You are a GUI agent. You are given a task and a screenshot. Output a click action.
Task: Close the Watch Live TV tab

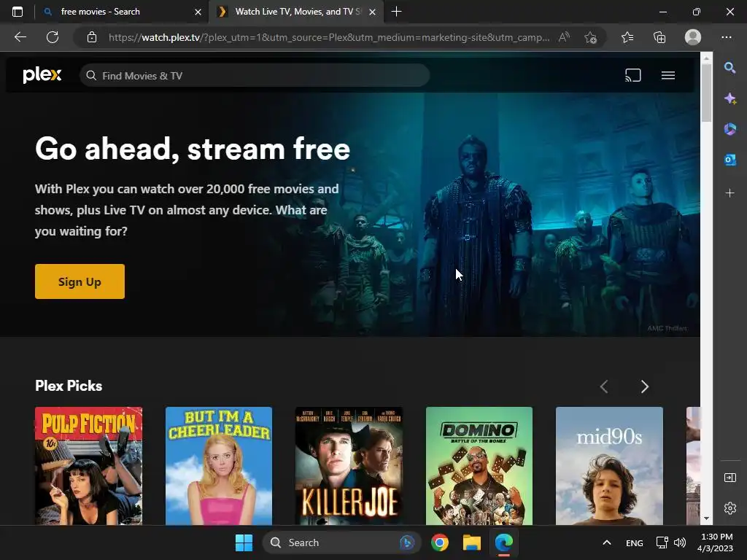coord(373,12)
